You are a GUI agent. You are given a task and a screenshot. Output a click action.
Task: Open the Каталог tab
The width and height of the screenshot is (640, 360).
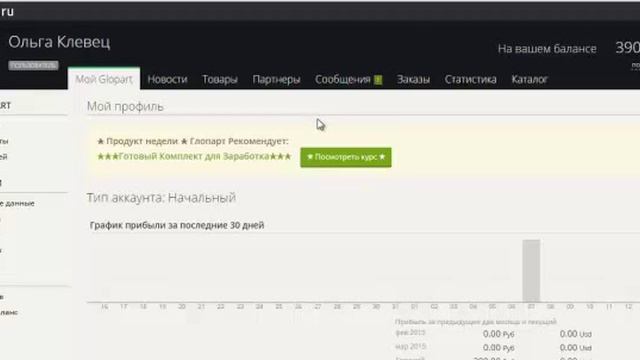pos(529,79)
